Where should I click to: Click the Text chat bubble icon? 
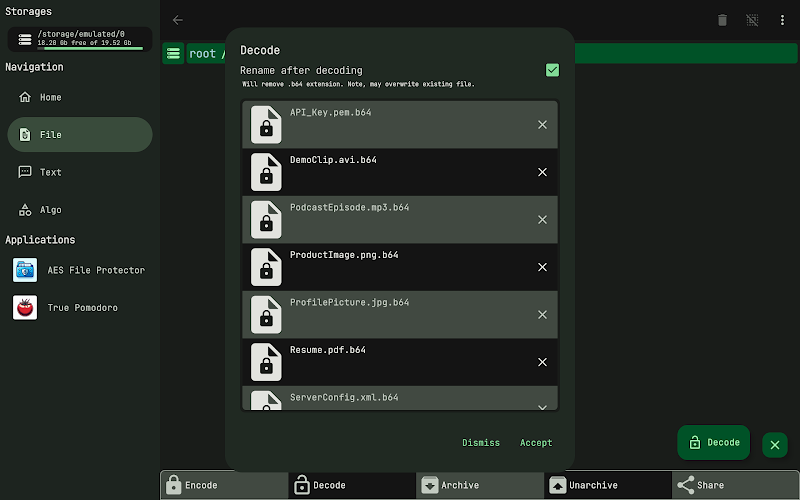[x=25, y=172]
